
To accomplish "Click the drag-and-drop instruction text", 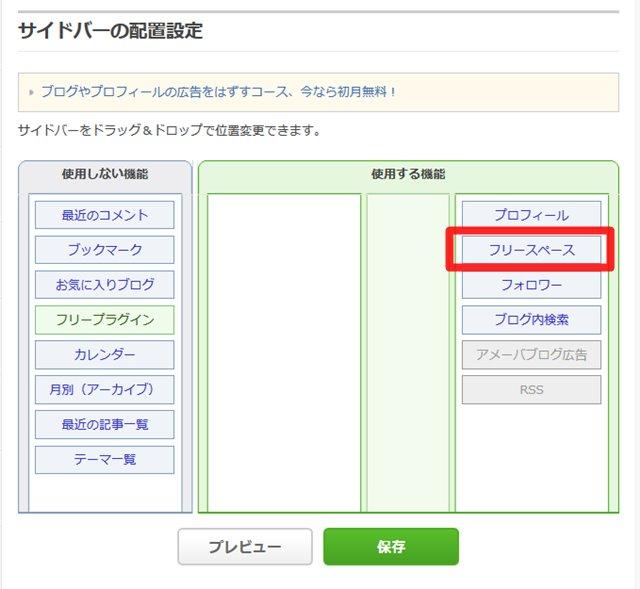I will tap(169, 130).
